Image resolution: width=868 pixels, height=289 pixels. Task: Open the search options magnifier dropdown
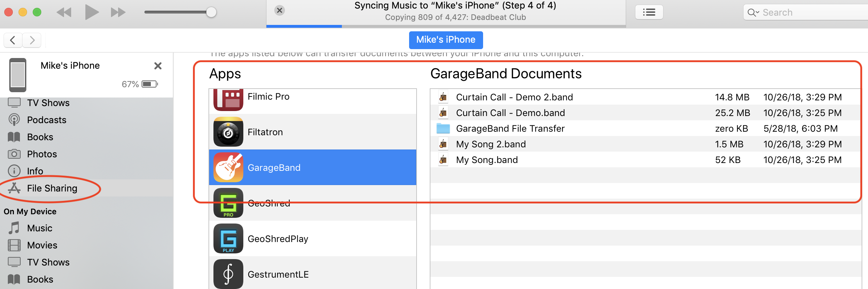point(753,12)
